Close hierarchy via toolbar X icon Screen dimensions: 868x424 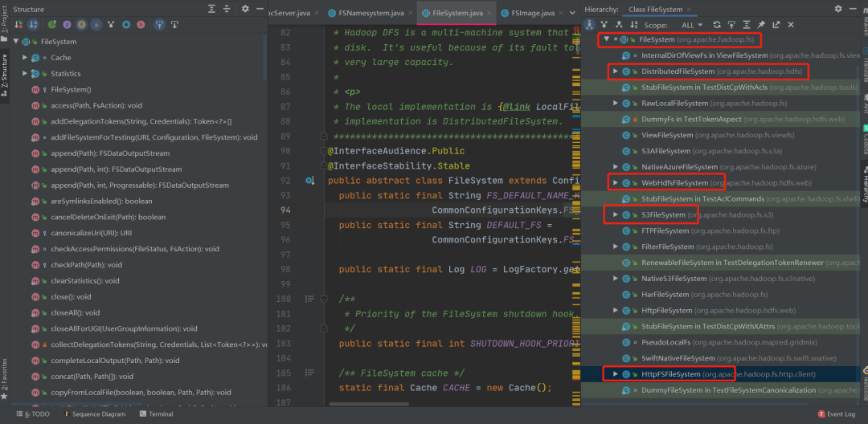point(791,25)
